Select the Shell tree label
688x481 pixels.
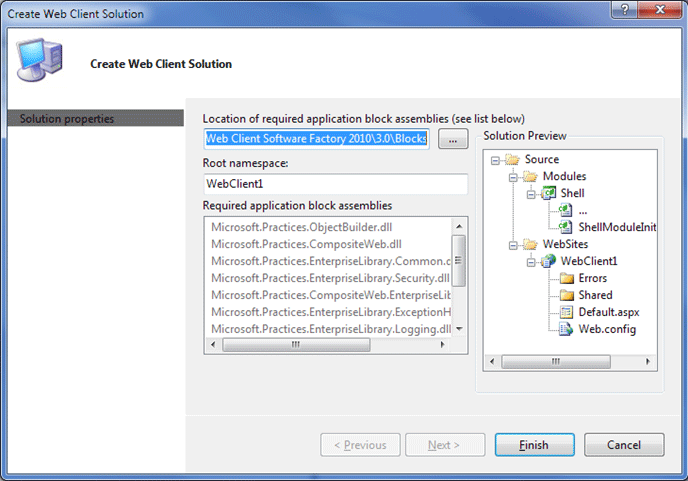click(x=573, y=193)
